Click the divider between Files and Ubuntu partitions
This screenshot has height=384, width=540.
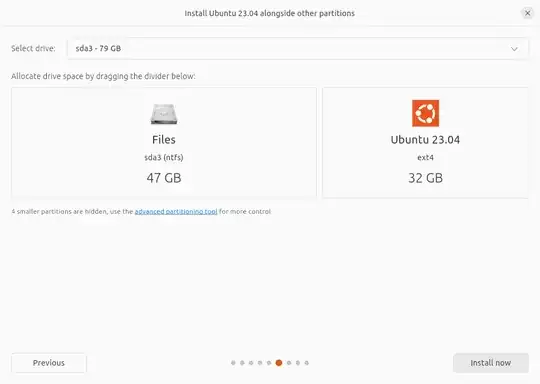tap(319, 143)
